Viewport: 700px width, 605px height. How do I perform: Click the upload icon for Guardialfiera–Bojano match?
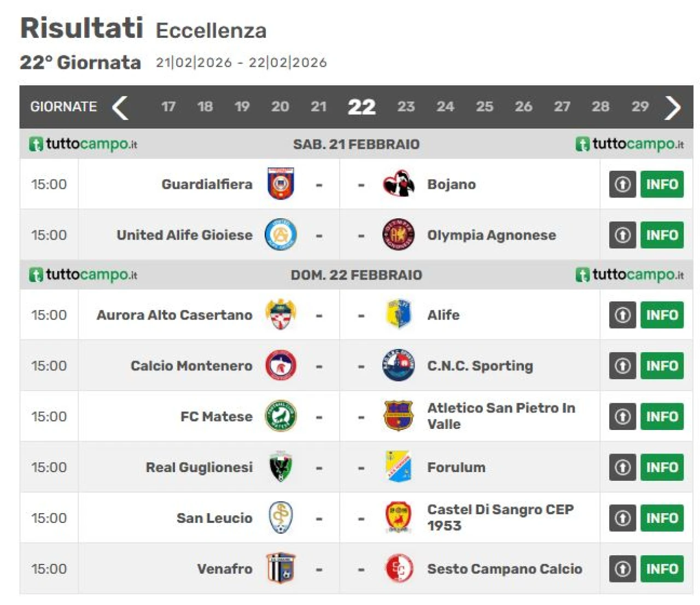pos(622,184)
